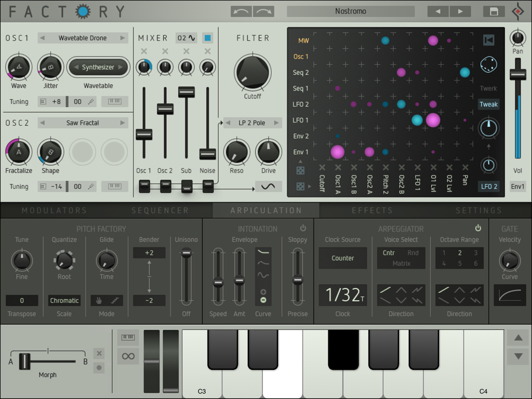The image size is (532, 399).
Task: Select octave range 3
Action: click(x=476, y=253)
